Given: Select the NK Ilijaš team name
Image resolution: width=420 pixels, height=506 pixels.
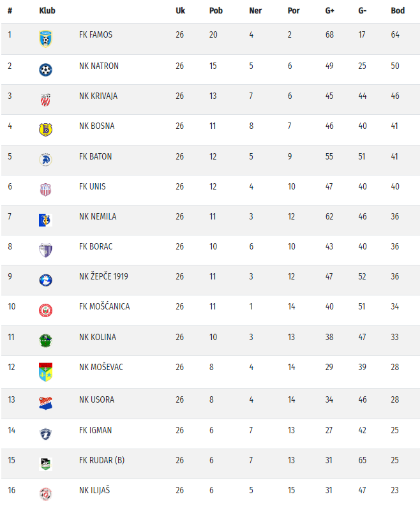Looking at the screenshot, I should pyautogui.click(x=96, y=490).
